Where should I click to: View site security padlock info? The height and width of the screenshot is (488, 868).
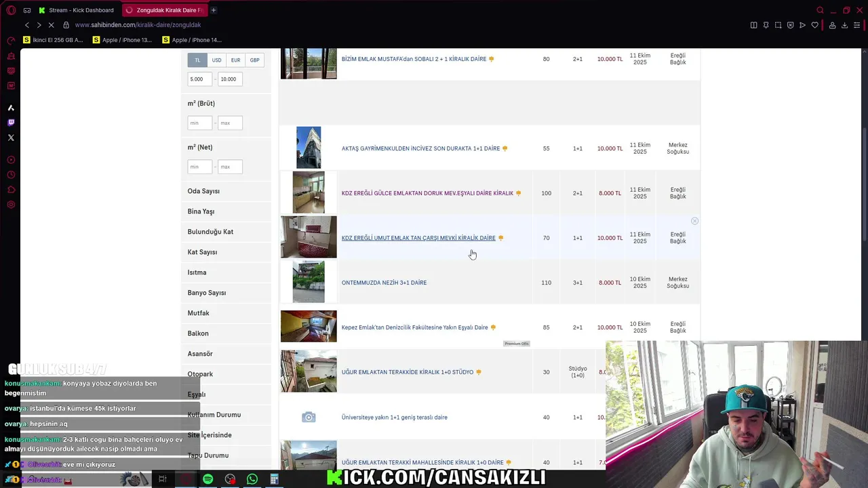66,25
